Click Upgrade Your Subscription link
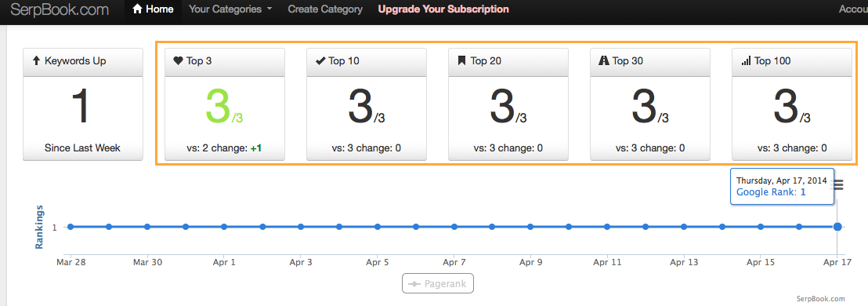Image resolution: width=868 pixels, height=306 pixels. [x=443, y=9]
